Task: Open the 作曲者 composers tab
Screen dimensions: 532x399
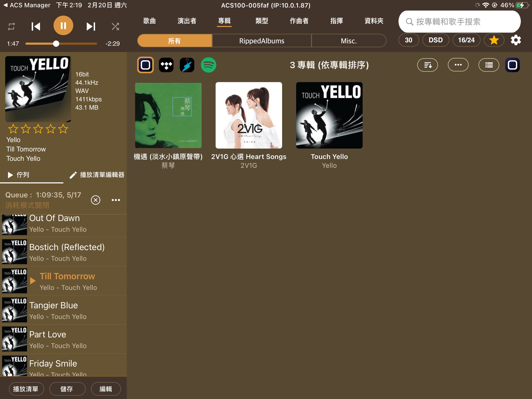Action: (299, 21)
